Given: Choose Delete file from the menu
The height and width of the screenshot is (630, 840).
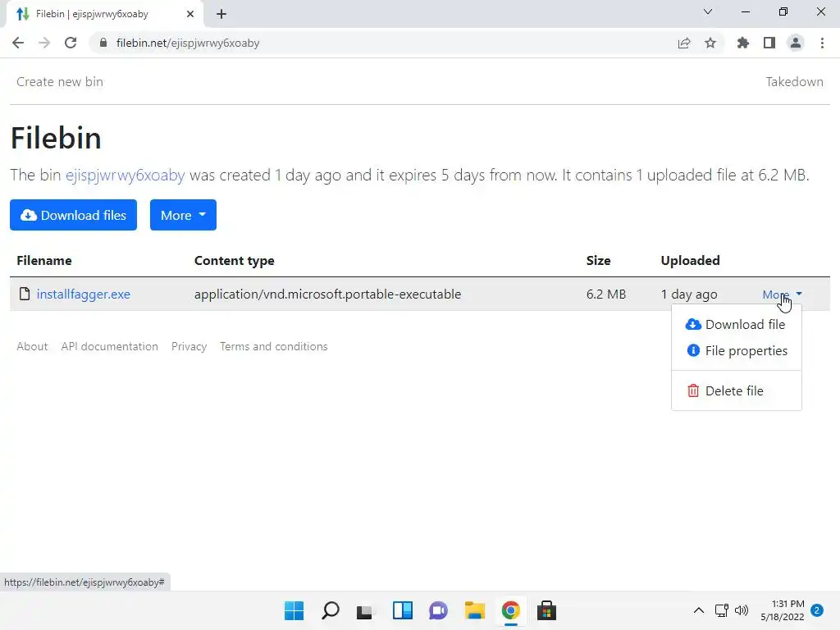Looking at the screenshot, I should pos(736,391).
